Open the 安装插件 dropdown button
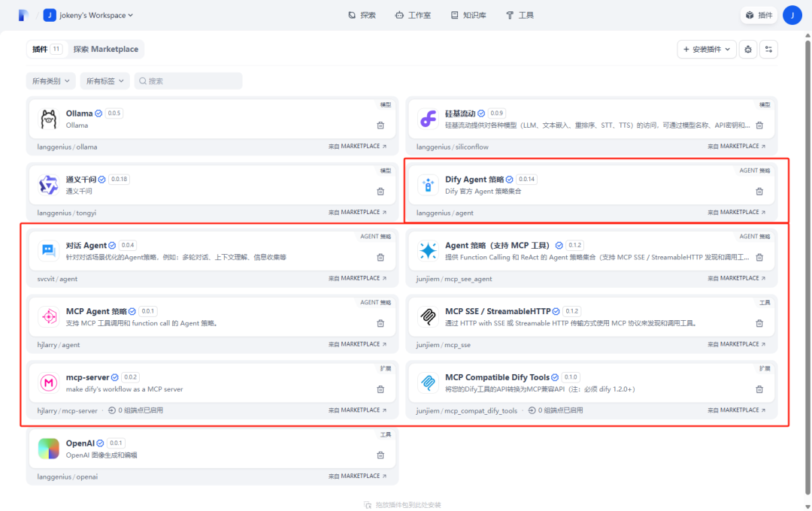Image resolution: width=812 pixels, height=511 pixels. coord(706,49)
